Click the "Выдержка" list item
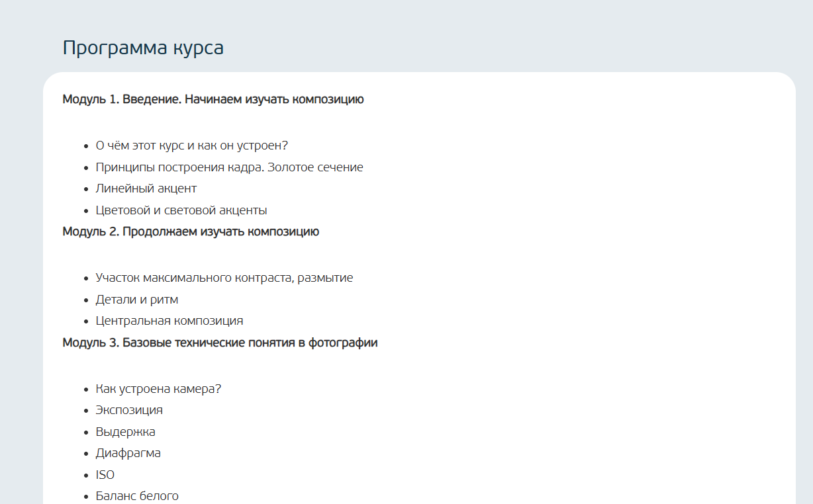 [x=126, y=432]
